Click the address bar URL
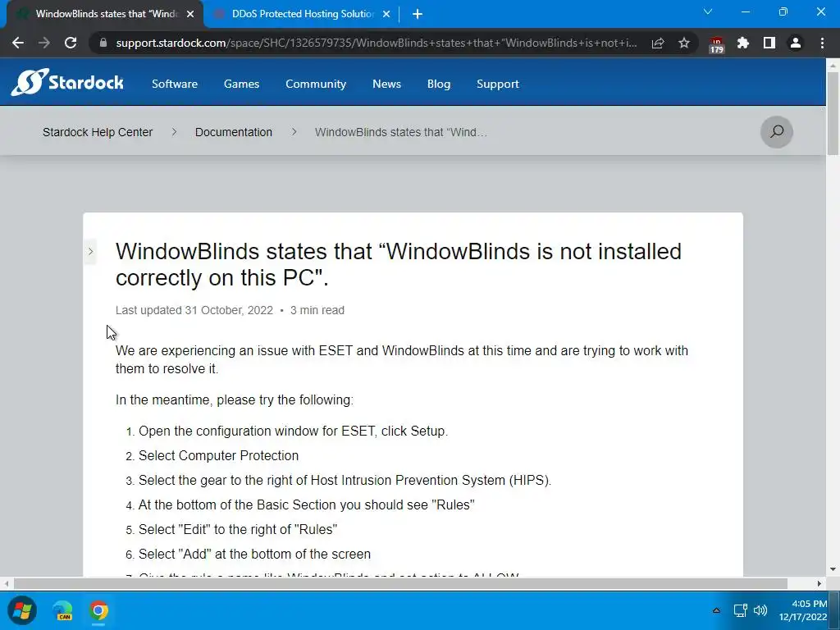The height and width of the screenshot is (630, 840). [x=375, y=43]
